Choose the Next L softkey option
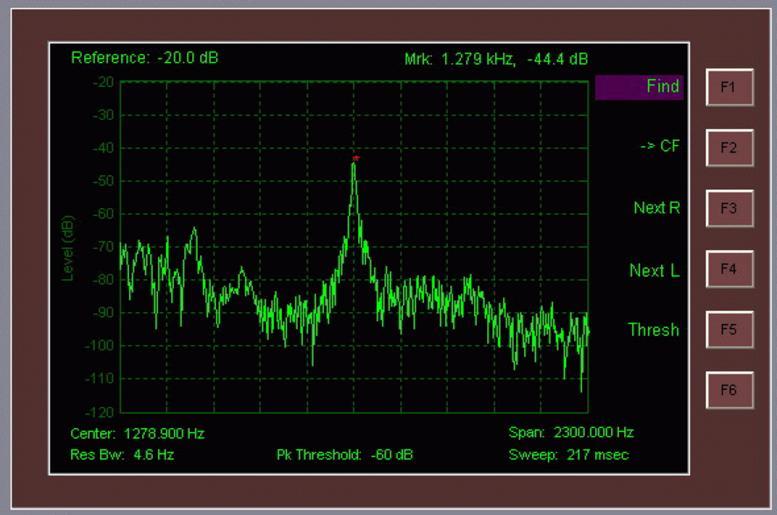This screenshot has width=777, height=515. (x=654, y=270)
